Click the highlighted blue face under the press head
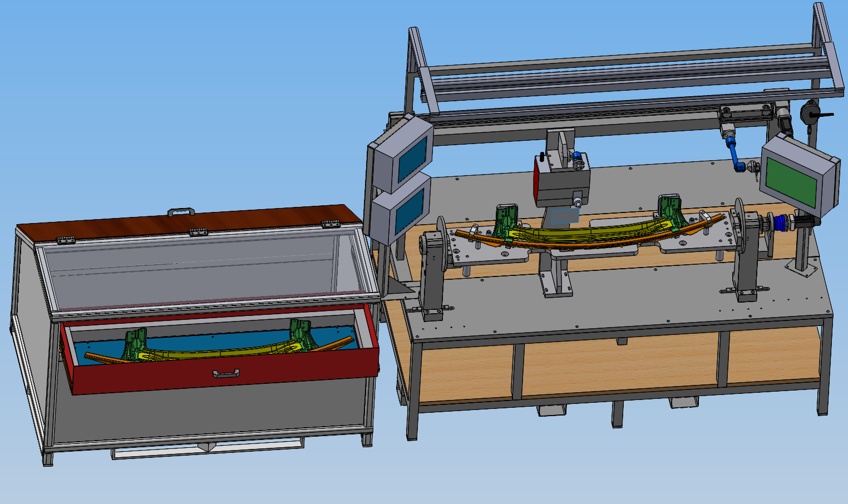The width and height of the screenshot is (848, 504). [x=566, y=215]
